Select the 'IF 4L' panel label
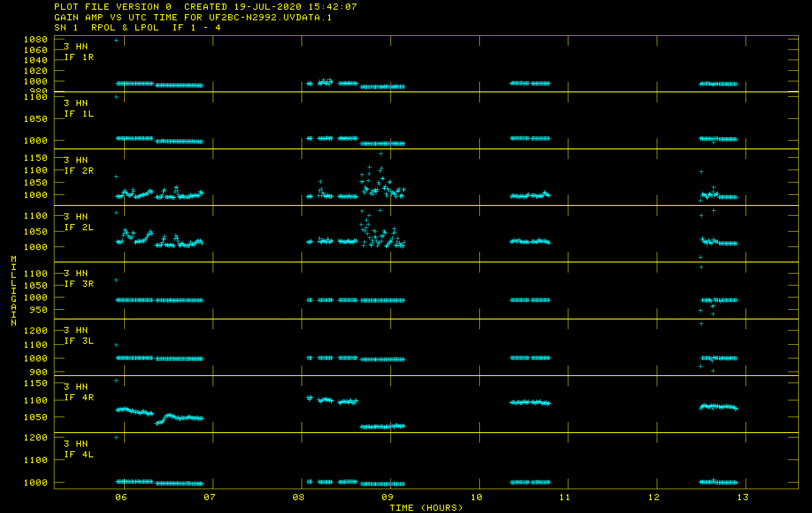Image resolution: width=812 pixels, height=513 pixels. [x=79, y=454]
